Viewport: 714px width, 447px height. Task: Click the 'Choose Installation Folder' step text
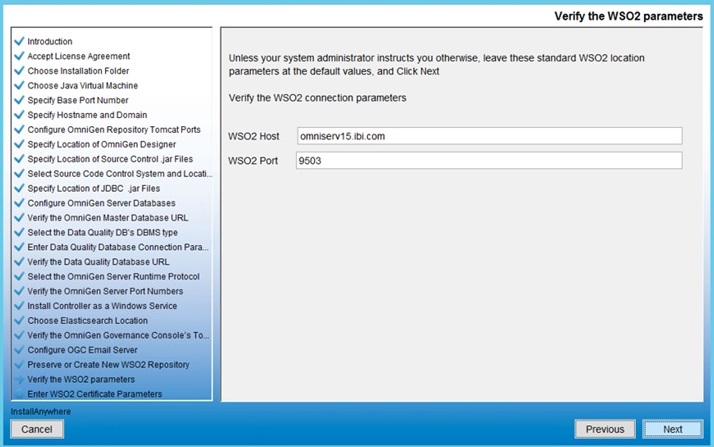click(x=78, y=71)
